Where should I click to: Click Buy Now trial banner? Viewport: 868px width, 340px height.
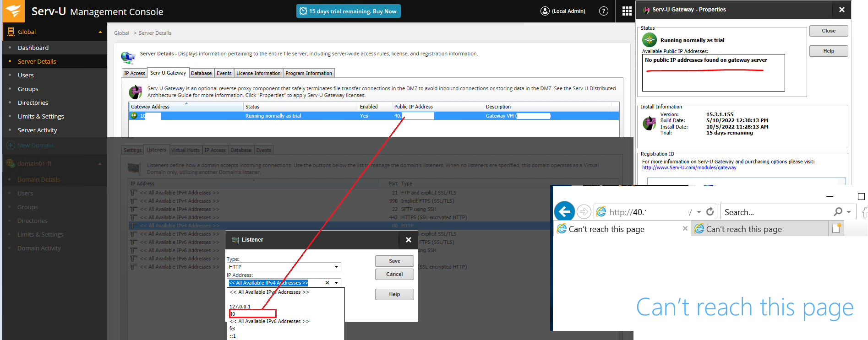pos(348,11)
